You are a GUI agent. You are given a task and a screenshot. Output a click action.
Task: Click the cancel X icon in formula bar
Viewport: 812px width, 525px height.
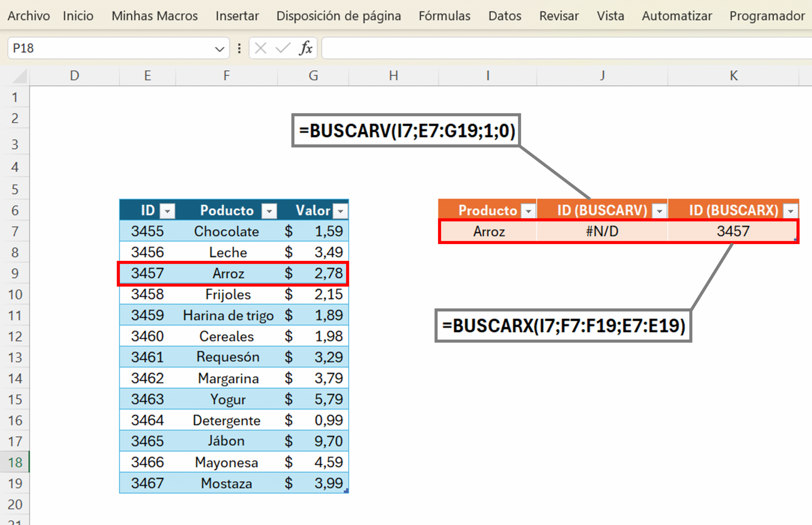[x=260, y=49]
